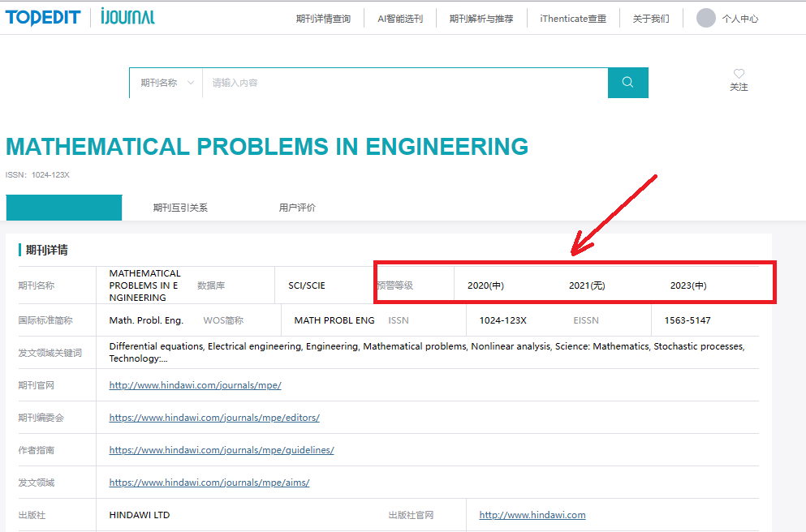Screen dimensions: 806x532
Task: Click the 预警等级 label
Action: click(394, 285)
